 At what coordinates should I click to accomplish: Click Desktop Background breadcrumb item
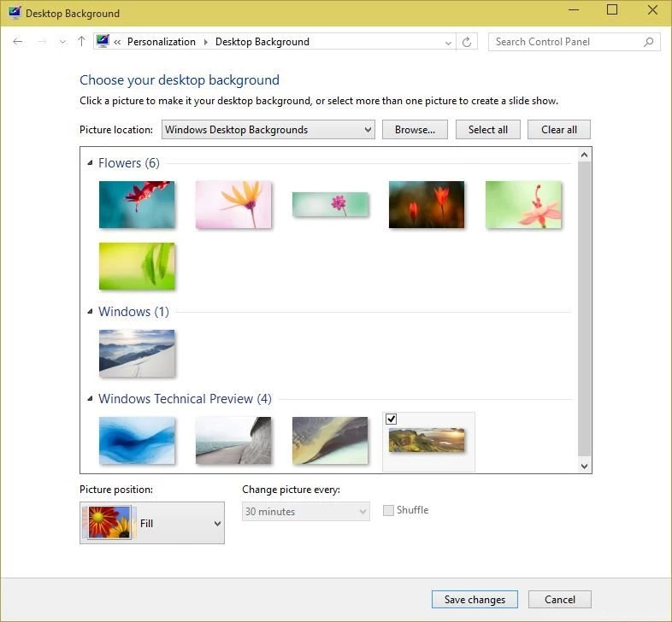262,42
